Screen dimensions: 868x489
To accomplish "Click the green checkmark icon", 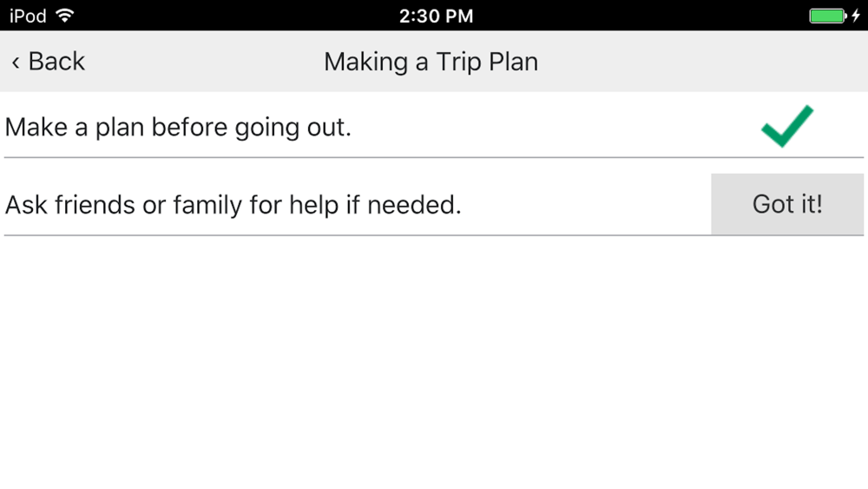I will (787, 126).
